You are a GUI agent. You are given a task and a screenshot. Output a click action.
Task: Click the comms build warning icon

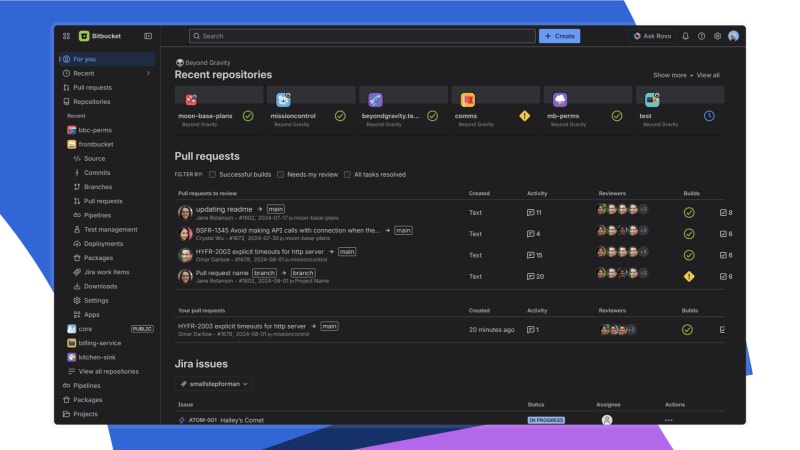pos(524,116)
